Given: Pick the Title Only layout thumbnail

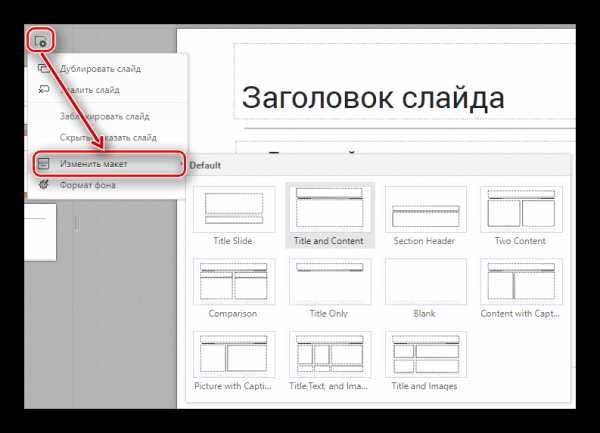Looking at the screenshot, I should click(330, 282).
